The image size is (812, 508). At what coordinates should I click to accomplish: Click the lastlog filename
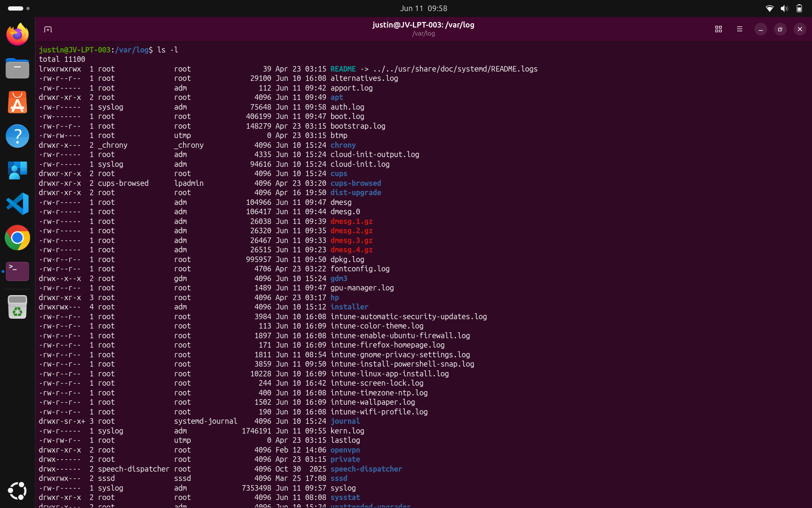[x=345, y=440]
